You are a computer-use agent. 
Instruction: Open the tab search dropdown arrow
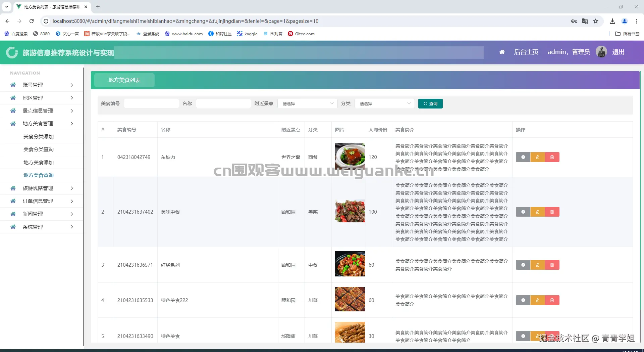click(x=7, y=7)
